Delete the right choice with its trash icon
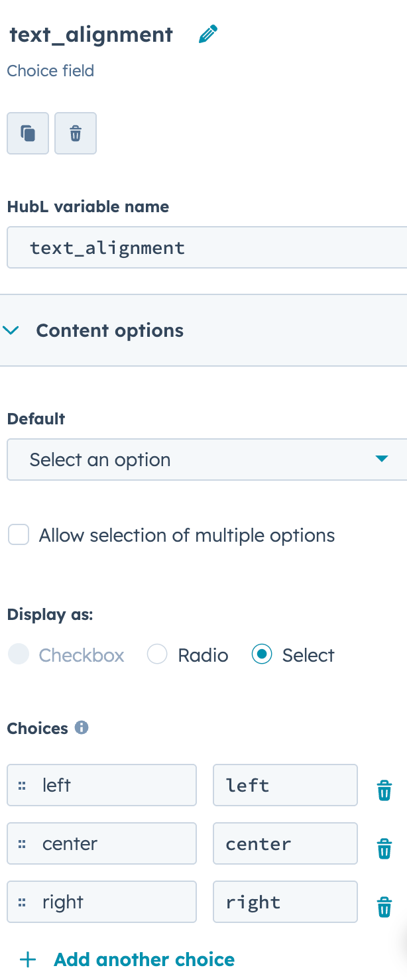407x980 pixels. click(x=384, y=907)
